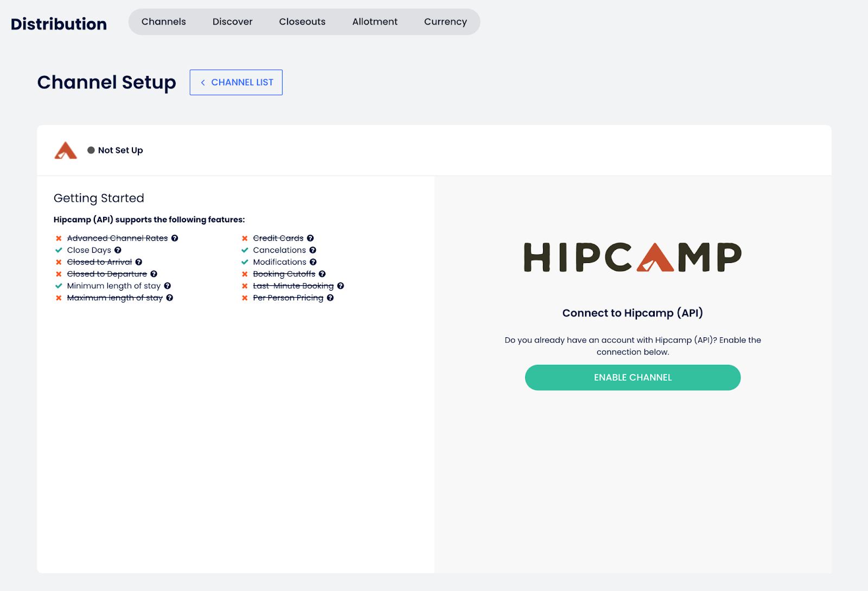Click green checkmark beside Cancelations
This screenshot has width=868, height=591.
(245, 250)
